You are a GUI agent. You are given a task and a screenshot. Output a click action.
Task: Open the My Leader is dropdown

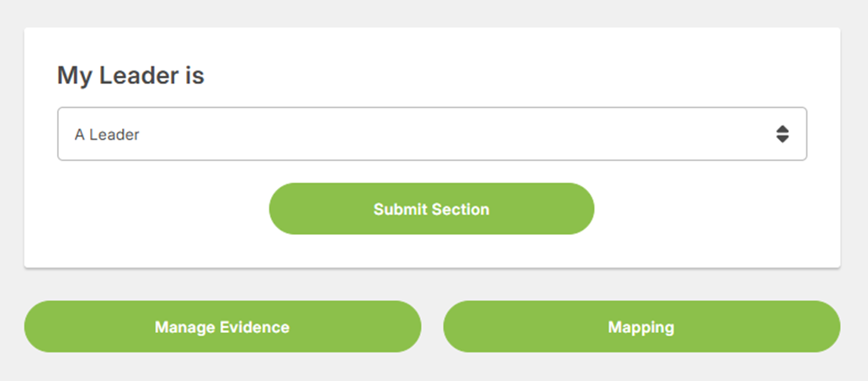point(431,134)
